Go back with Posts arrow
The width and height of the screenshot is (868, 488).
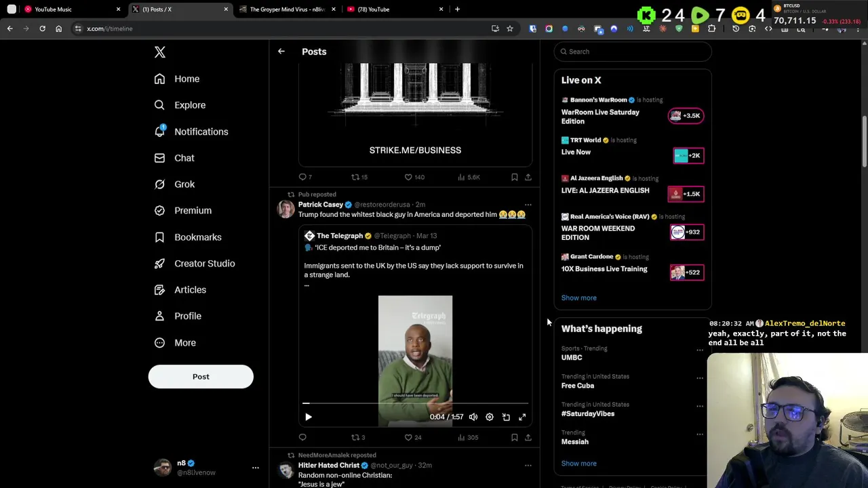[281, 52]
